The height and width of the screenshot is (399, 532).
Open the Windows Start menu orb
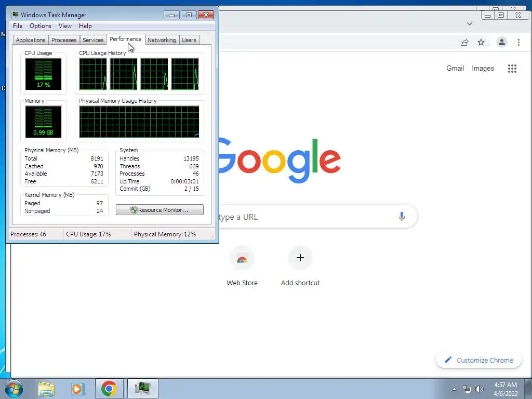14,389
